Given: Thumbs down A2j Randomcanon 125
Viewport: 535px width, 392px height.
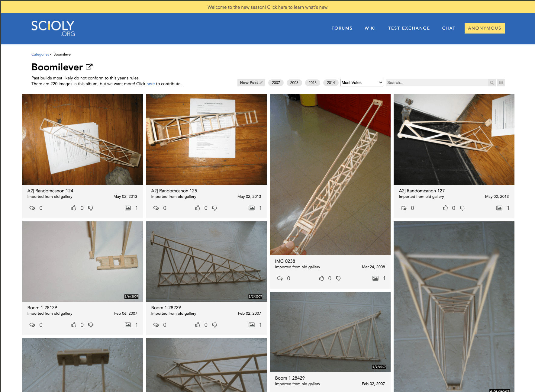Looking at the screenshot, I should click(214, 208).
